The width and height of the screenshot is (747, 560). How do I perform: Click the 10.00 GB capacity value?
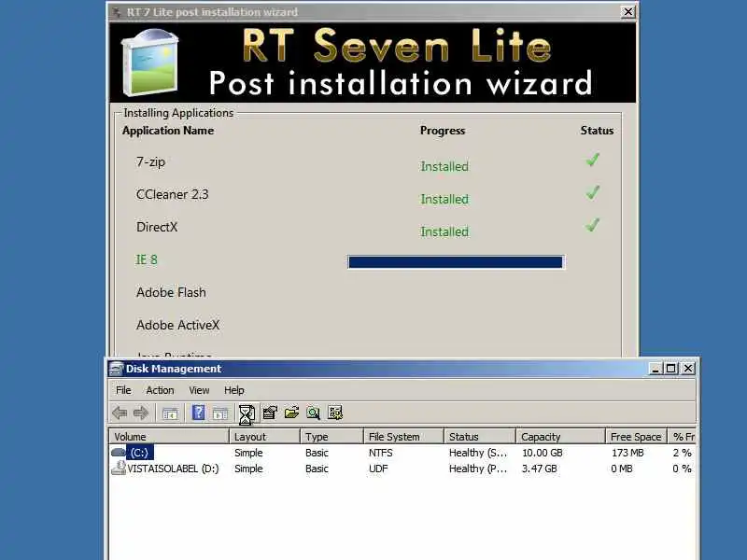543,453
